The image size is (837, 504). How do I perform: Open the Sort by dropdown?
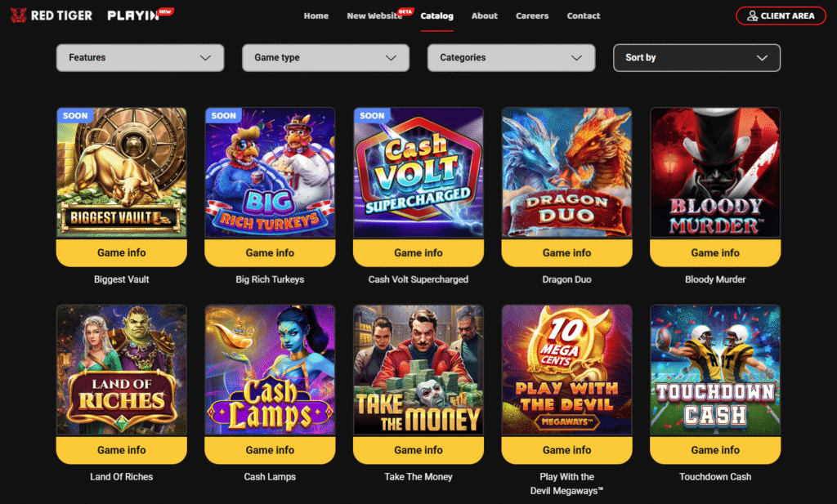[x=696, y=58]
